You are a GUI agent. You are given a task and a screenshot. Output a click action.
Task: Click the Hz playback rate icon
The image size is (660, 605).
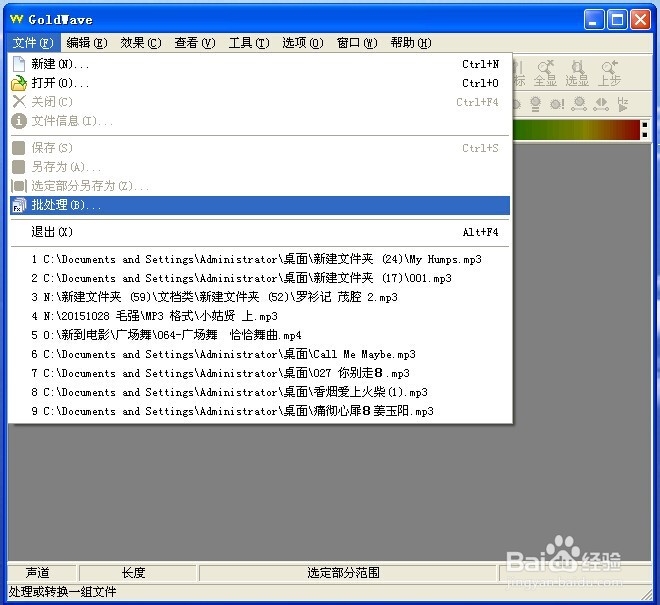tap(623, 104)
